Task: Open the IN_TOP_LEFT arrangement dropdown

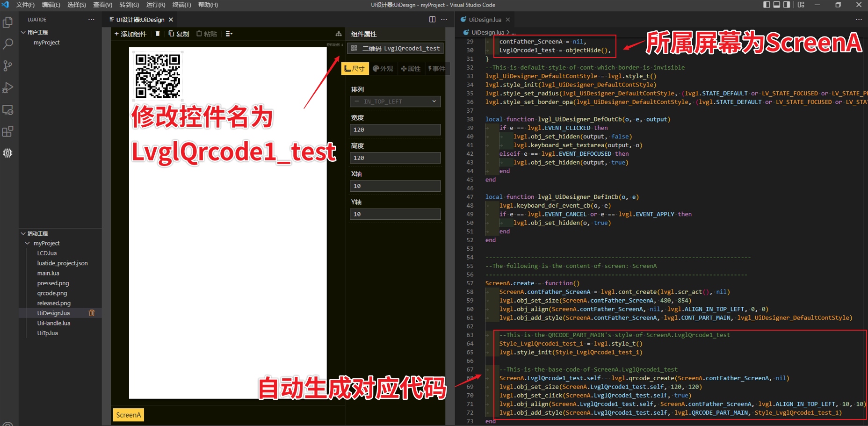Action: tap(395, 101)
